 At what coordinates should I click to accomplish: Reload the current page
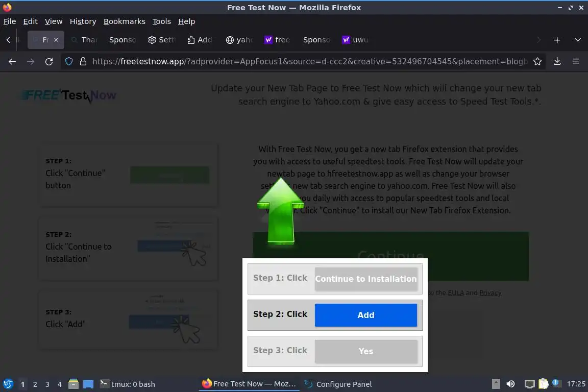[49, 62]
